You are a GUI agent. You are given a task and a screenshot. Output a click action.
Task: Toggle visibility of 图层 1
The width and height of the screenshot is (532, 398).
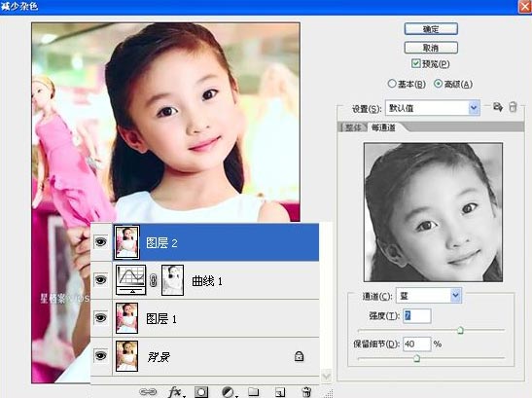click(101, 318)
